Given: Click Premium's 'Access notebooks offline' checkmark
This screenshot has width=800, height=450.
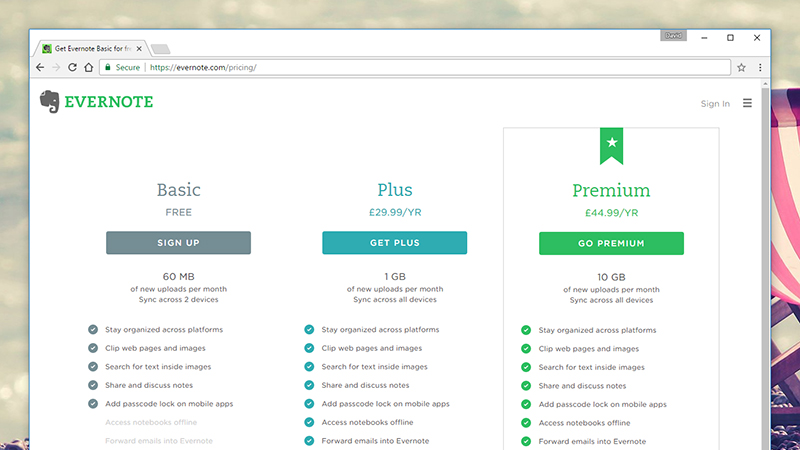Looking at the screenshot, I should [x=526, y=422].
